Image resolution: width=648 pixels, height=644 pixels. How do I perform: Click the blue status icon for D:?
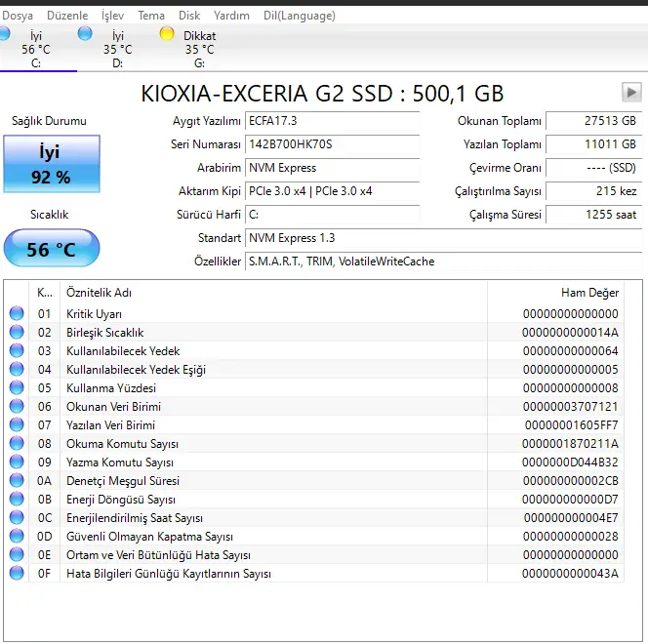pos(85,34)
